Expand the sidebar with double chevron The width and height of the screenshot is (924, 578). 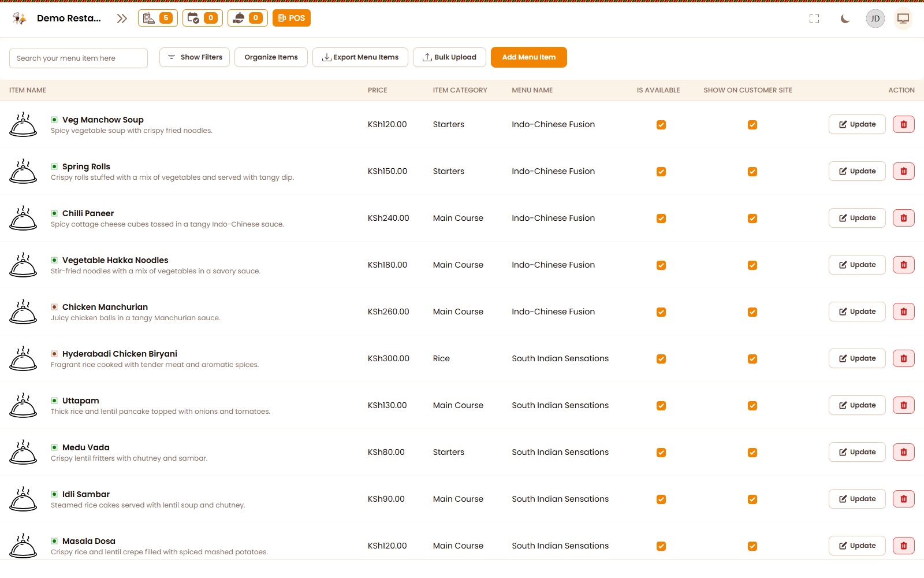click(121, 18)
